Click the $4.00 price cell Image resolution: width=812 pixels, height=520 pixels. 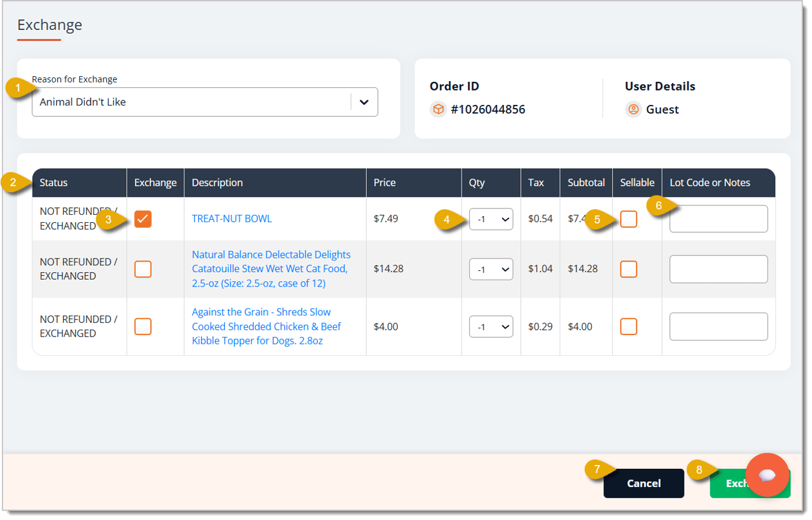386,326
